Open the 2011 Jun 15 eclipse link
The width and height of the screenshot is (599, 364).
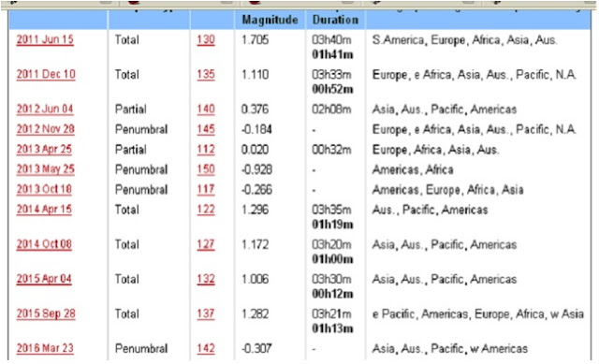click(45, 39)
